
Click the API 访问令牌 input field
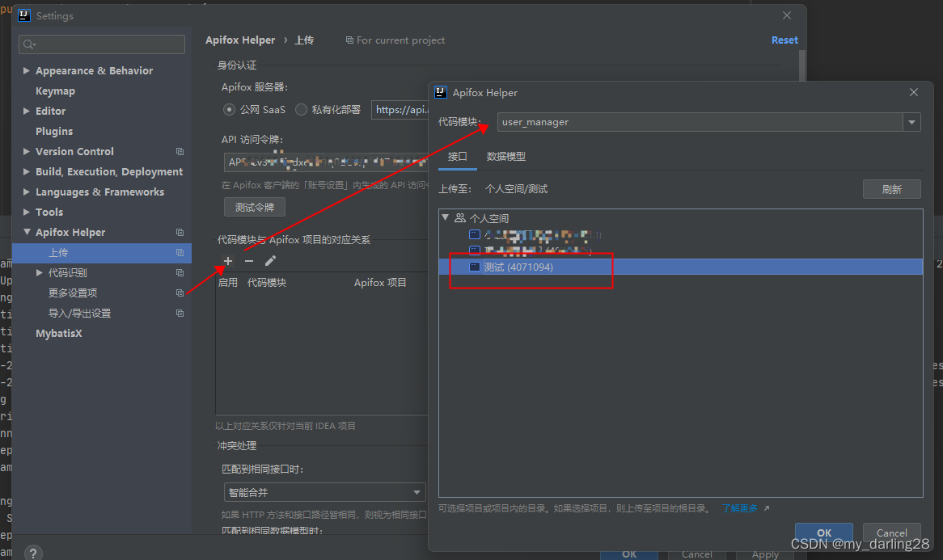(325, 162)
